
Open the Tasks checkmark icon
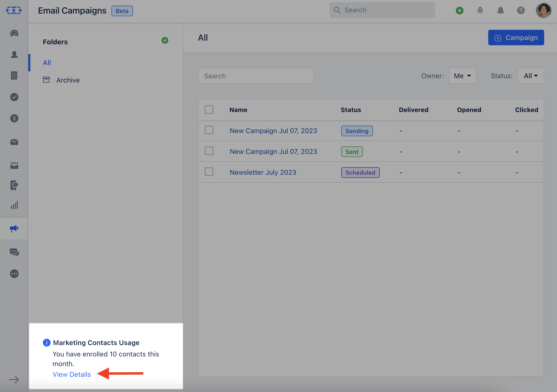[x=14, y=97]
